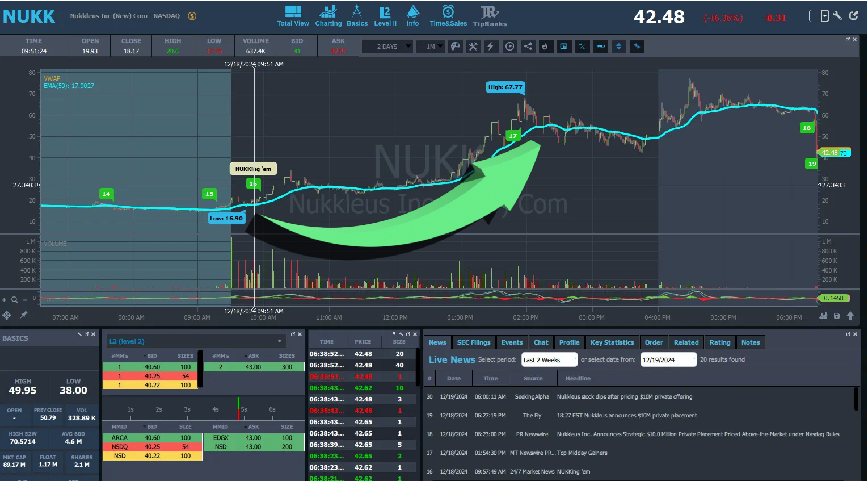Click the pin icon under the chart
868x481 pixels.
coord(24,315)
